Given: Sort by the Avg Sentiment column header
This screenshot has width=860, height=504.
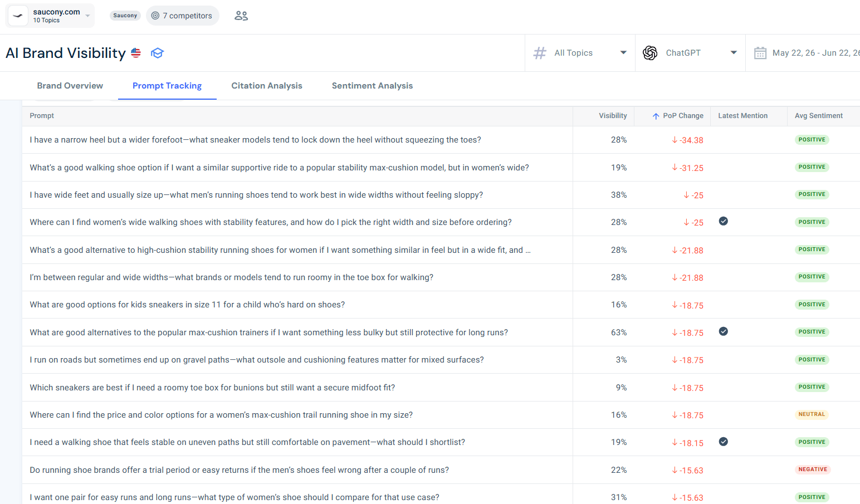Looking at the screenshot, I should (818, 116).
